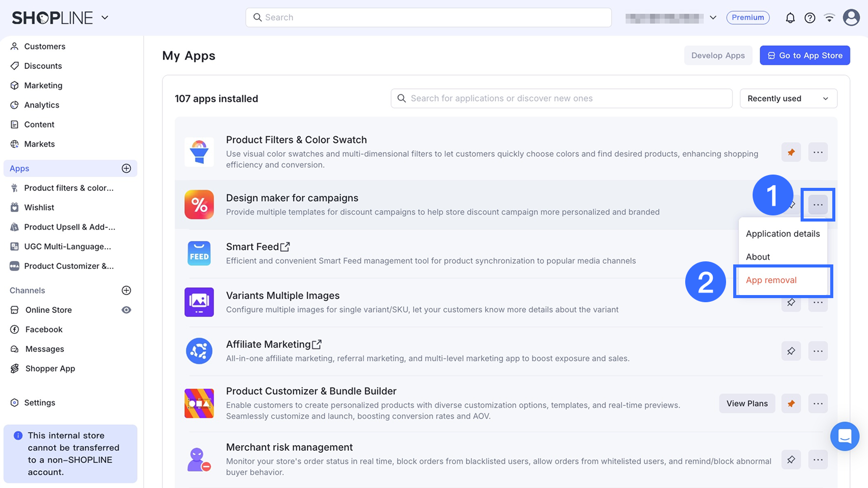
Task: Expand the store name switcher chevron
Action: pyautogui.click(x=713, y=17)
